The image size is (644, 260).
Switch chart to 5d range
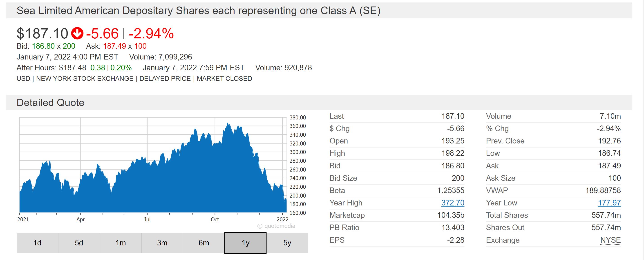coord(79,243)
